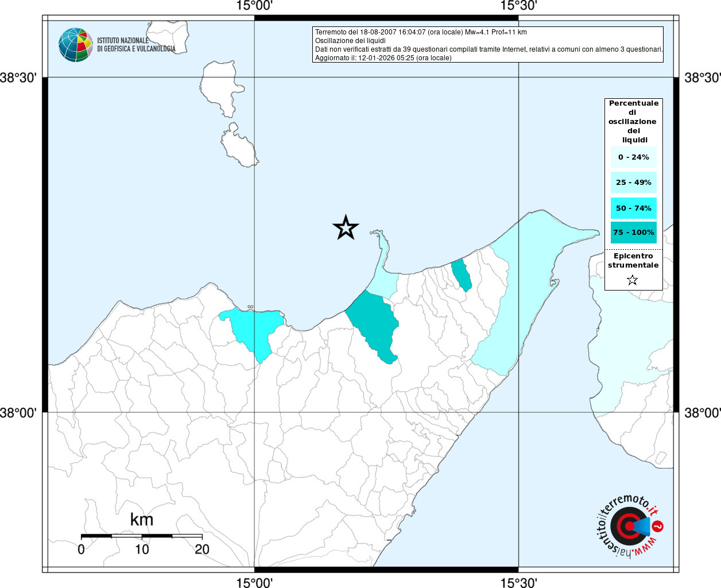The width and height of the screenshot is (721, 588).
Task: Click the small dark teal municipality in the northeast
Action: 462,276
